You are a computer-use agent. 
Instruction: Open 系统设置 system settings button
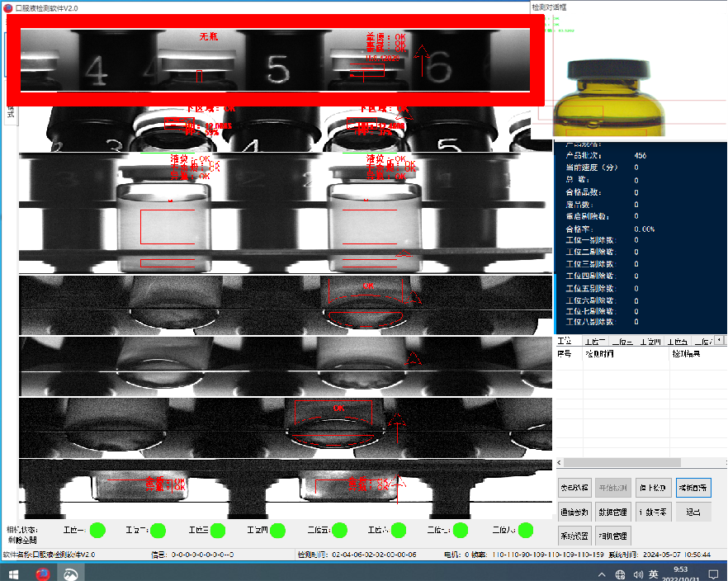(575, 536)
